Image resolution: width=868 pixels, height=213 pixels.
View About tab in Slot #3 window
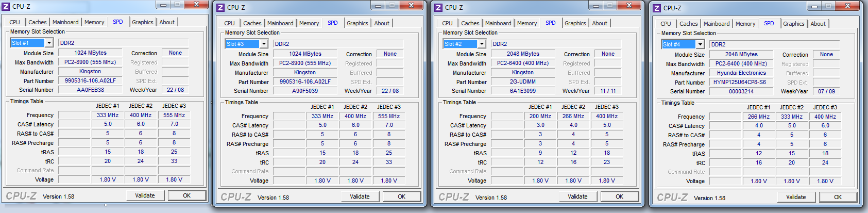(382, 23)
